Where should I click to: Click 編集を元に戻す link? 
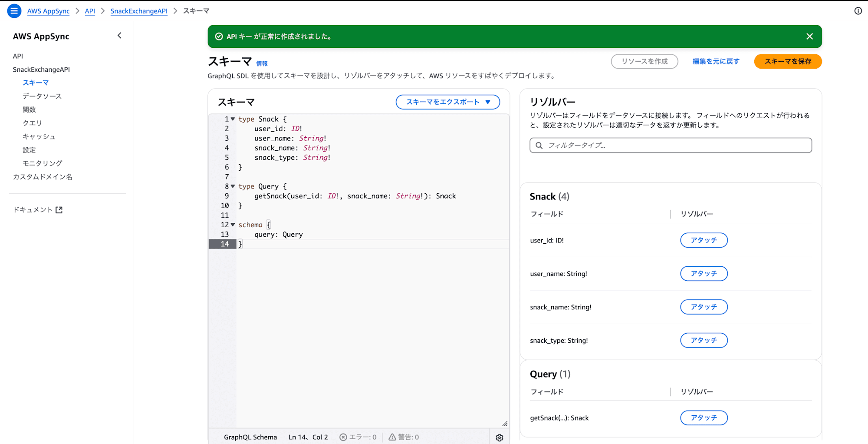(716, 61)
